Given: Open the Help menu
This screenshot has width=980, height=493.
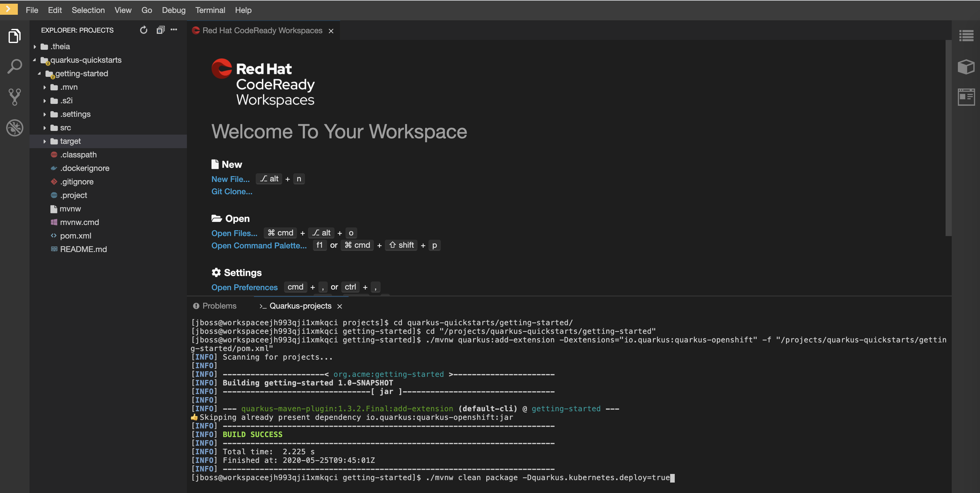Looking at the screenshot, I should coord(243,10).
